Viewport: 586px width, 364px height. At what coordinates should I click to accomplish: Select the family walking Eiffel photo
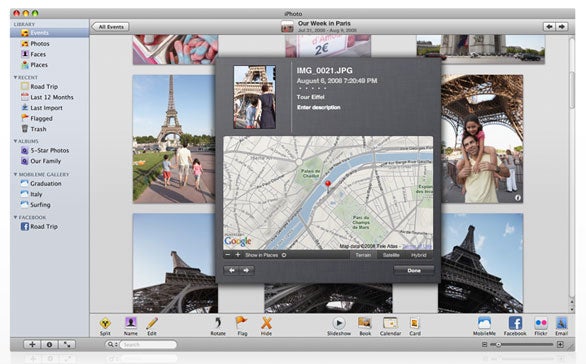(x=174, y=139)
